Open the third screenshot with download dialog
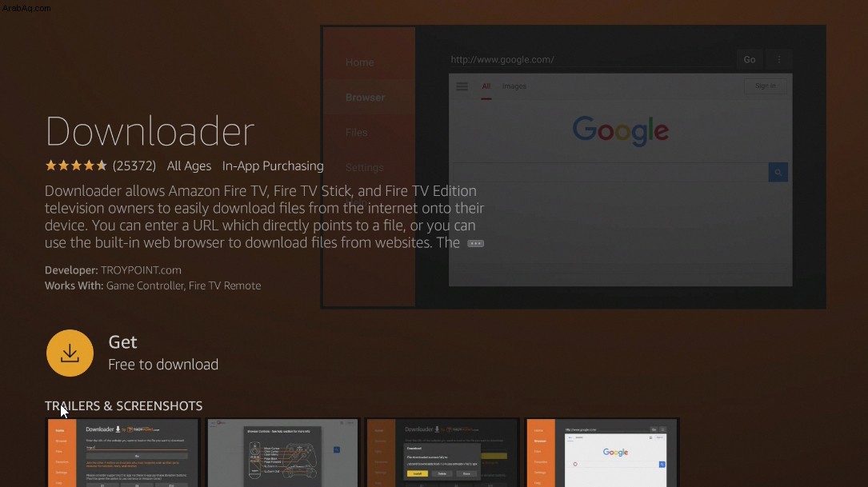This screenshot has height=487, width=868. point(442,453)
